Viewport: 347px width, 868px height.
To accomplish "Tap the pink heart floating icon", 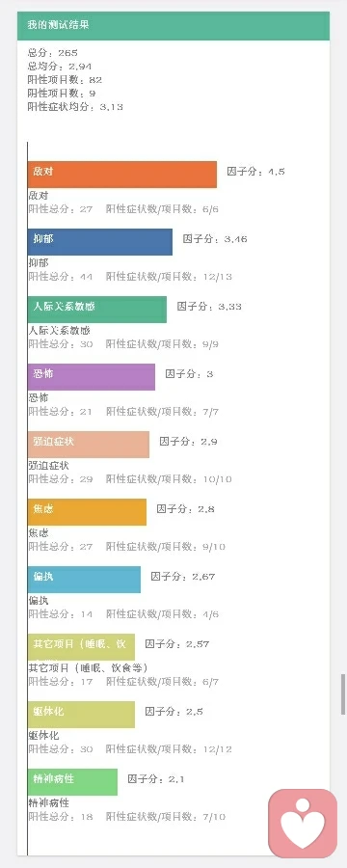I will coord(303,824).
